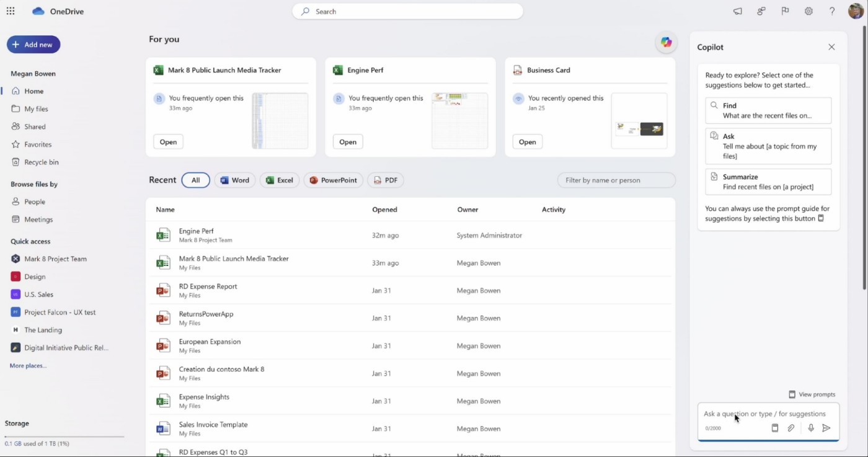Screen dimensions: 868x457
Task: Click Sales Invoice Template Word file icon
Action: 163,428
